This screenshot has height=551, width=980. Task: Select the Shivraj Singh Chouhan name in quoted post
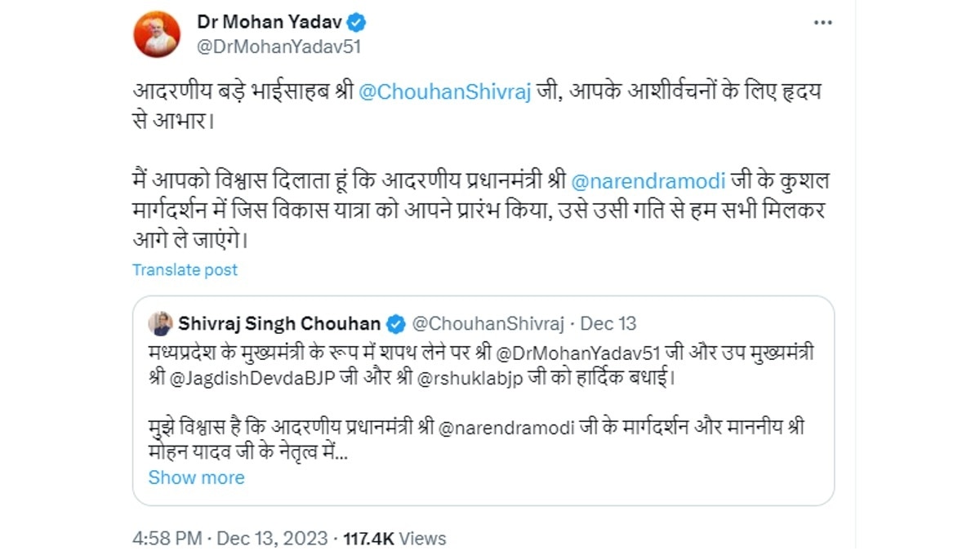(x=279, y=323)
